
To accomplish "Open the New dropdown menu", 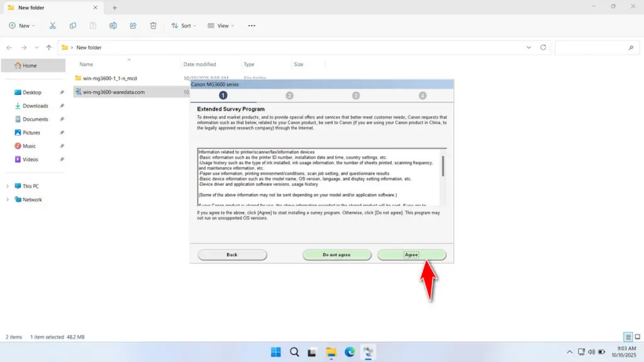I will pyautogui.click(x=22, y=25).
